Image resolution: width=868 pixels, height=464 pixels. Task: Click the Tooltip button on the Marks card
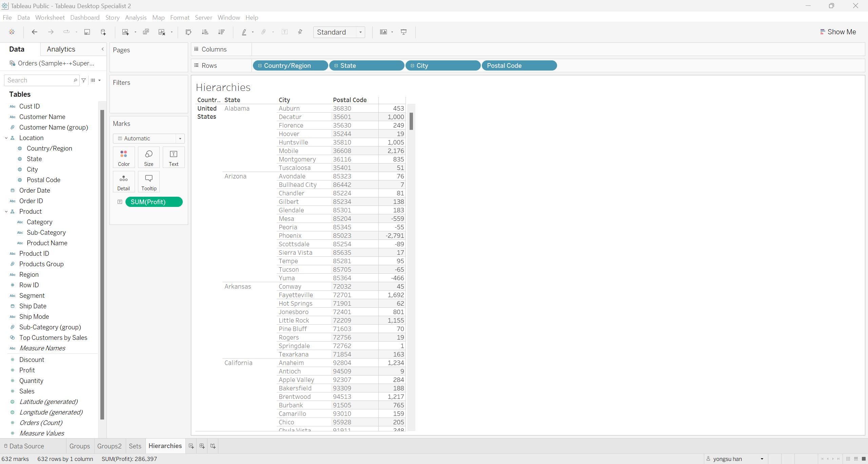pyautogui.click(x=149, y=182)
